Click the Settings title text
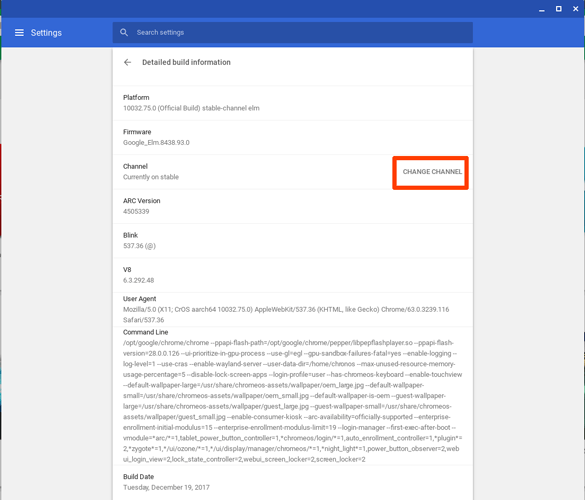This screenshot has width=585, height=500. [x=46, y=33]
